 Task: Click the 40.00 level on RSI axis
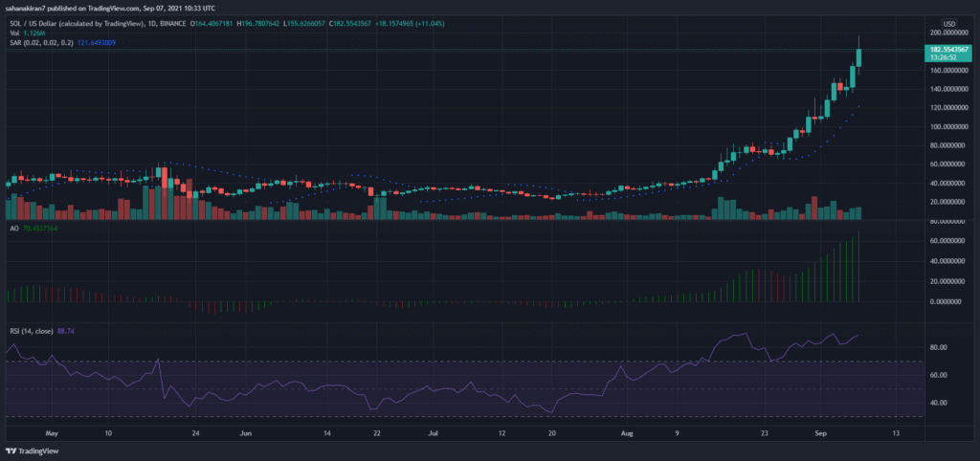[939, 403]
